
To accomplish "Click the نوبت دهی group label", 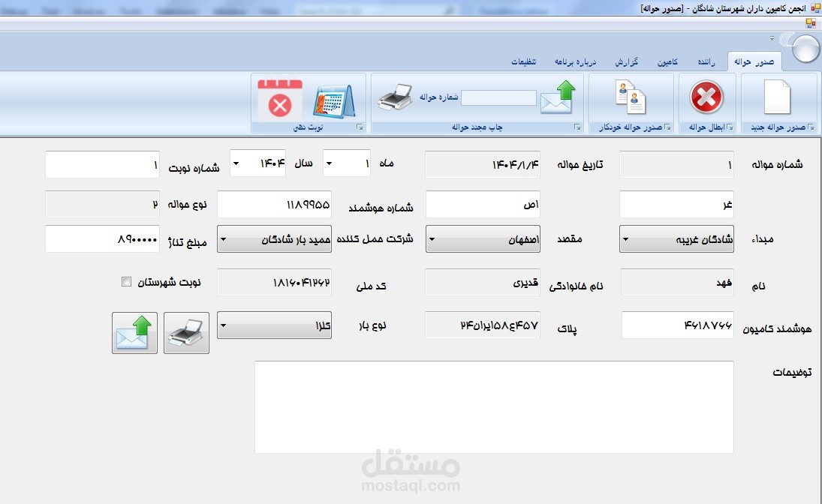I will click(309, 127).
